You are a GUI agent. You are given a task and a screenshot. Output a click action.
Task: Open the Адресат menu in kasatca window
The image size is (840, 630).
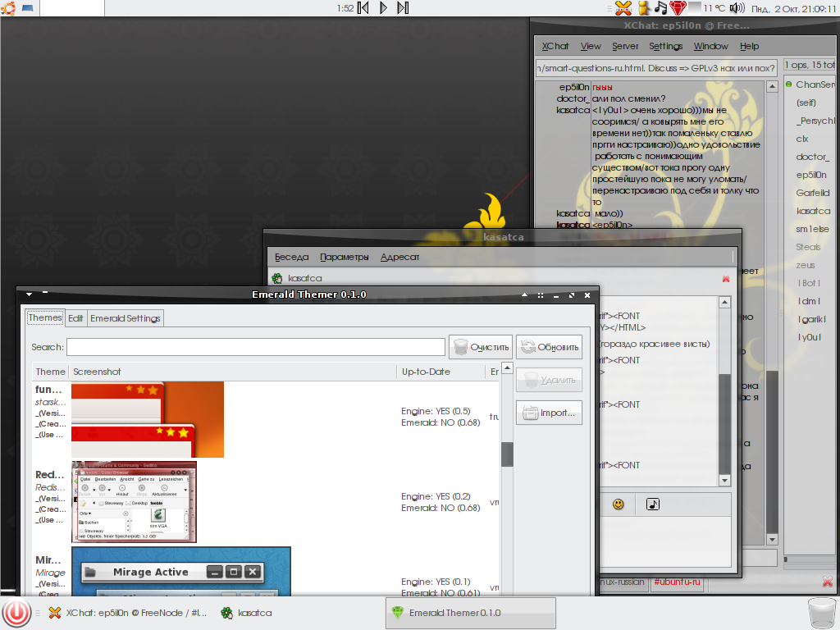(x=399, y=257)
